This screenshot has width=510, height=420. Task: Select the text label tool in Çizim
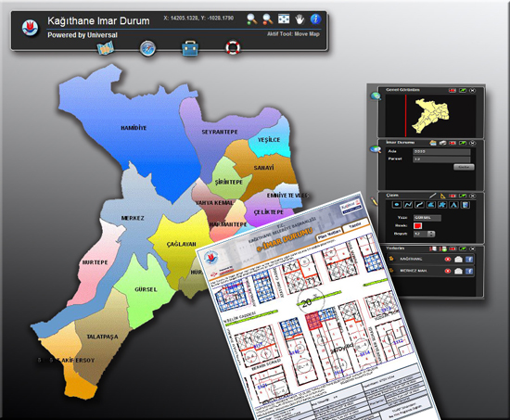click(453, 205)
